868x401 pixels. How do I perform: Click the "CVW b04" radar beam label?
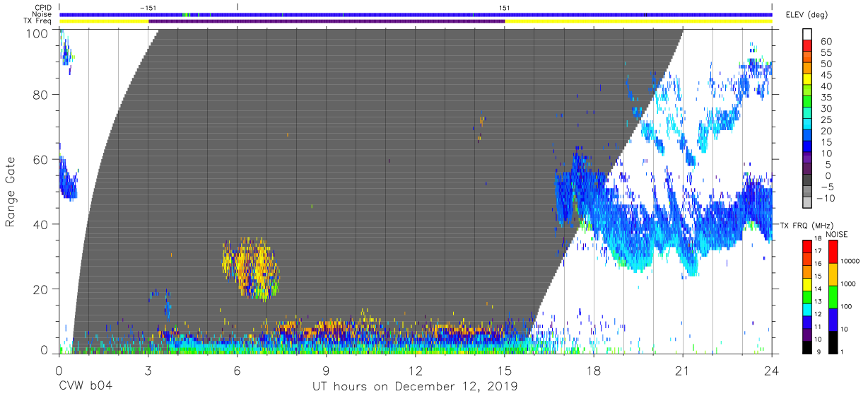pyautogui.click(x=86, y=387)
